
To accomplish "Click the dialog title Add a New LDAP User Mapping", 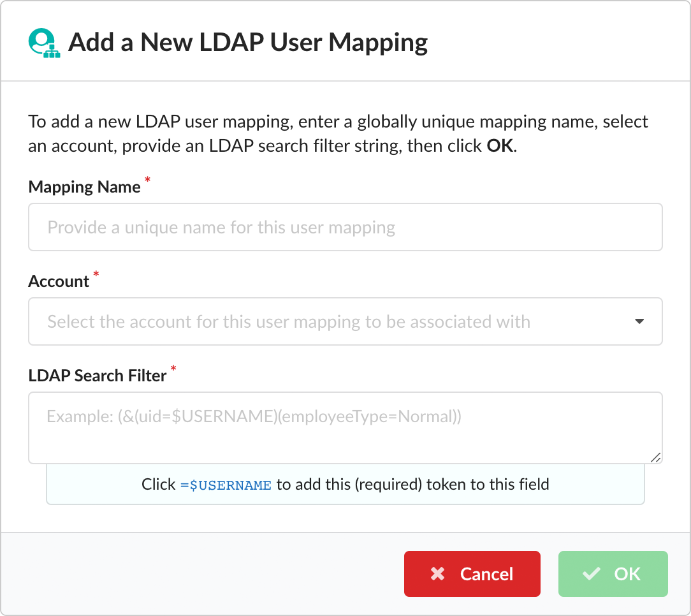I will click(x=249, y=42).
